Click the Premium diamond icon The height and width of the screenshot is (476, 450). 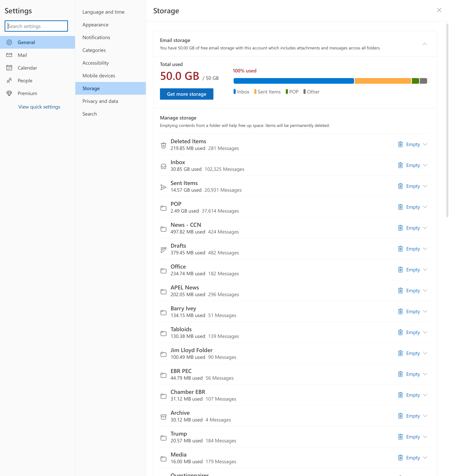(9, 93)
